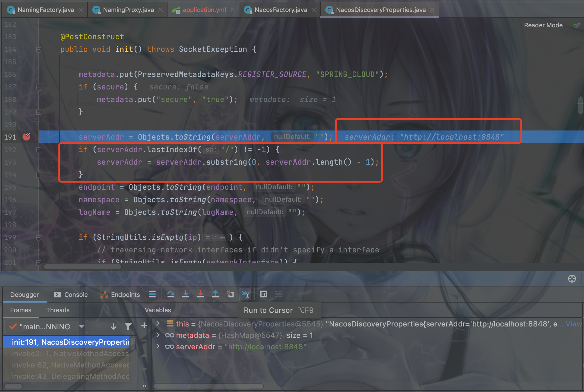The image size is (584, 392).
Task: Click Show Execution Point lines icon
Action: pyautogui.click(x=152, y=294)
